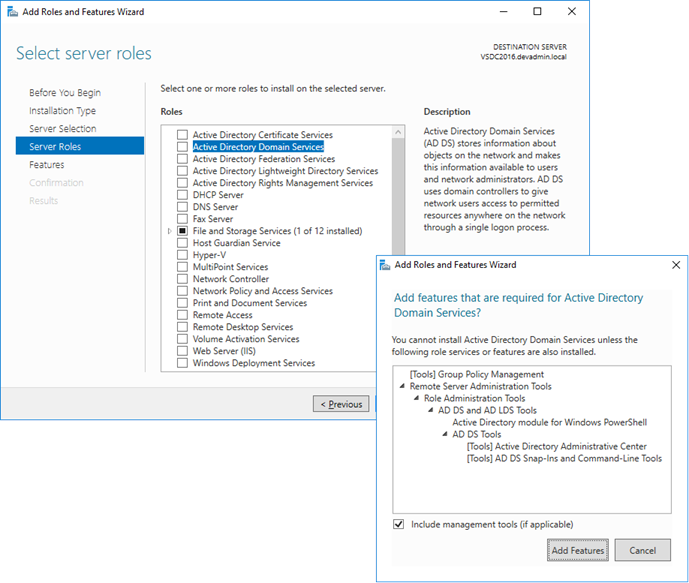Go to Server Selection step
Viewport: 689px width, 583px height.
coord(63,129)
